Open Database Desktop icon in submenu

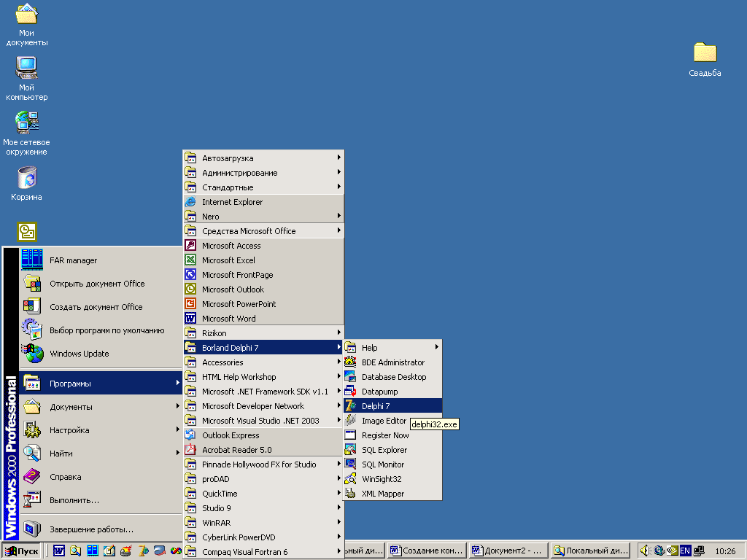point(350,377)
